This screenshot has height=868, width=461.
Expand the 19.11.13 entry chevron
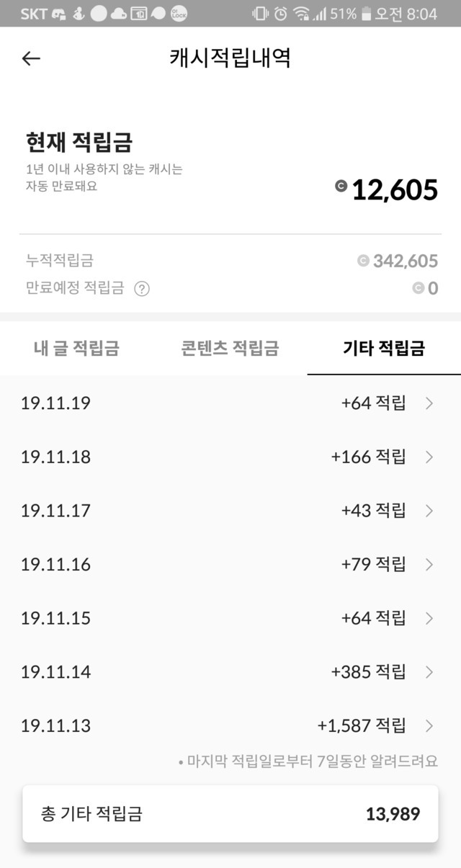429,725
